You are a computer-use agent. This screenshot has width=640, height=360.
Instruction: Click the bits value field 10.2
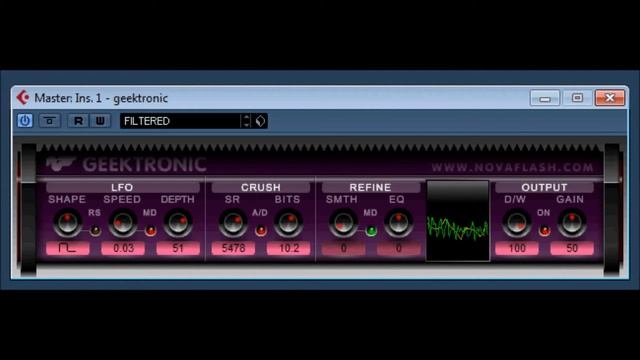click(x=288, y=248)
